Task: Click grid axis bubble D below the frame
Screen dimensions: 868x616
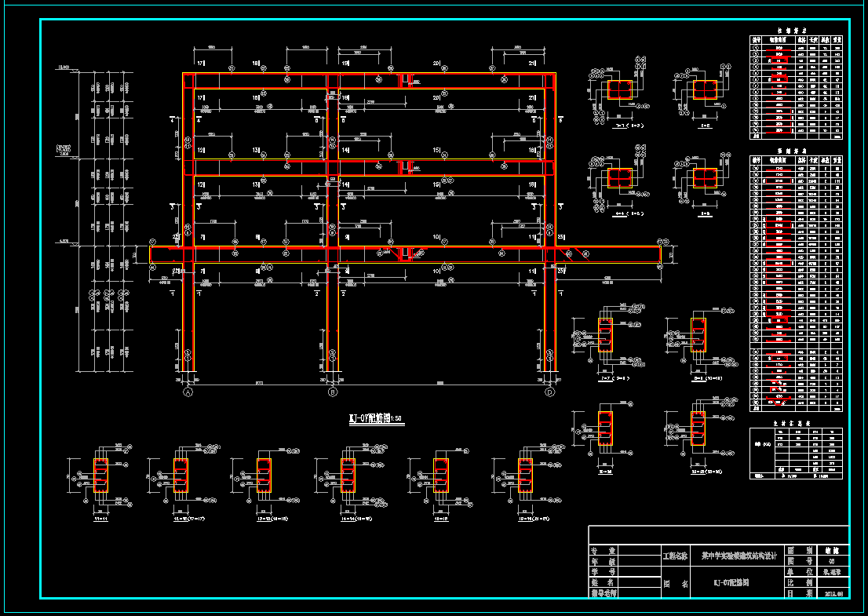Action: click(x=549, y=391)
